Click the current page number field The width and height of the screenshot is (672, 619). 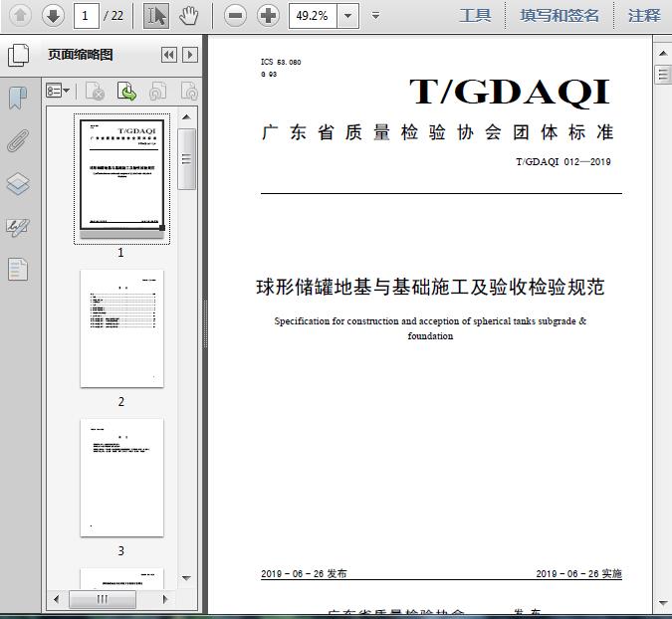87,16
